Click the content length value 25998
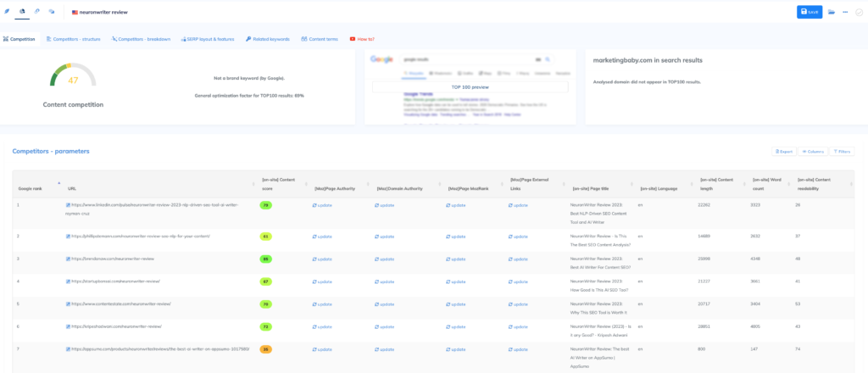This screenshot has width=868, height=373. [x=704, y=259]
